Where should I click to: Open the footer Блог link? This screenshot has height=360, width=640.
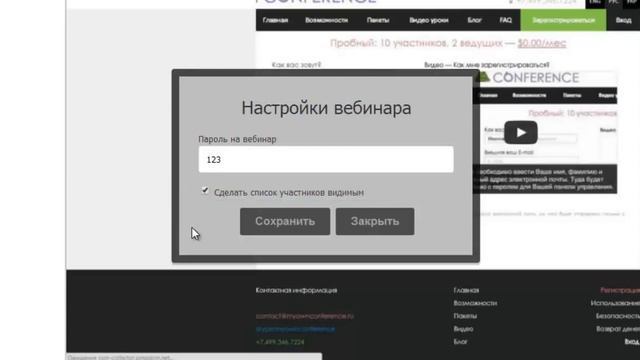click(460, 342)
